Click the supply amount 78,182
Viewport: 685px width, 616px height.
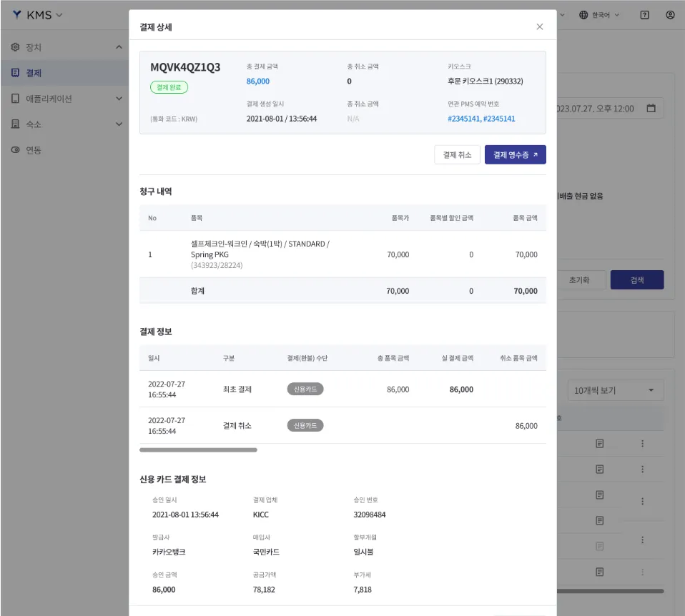pyautogui.click(x=264, y=590)
